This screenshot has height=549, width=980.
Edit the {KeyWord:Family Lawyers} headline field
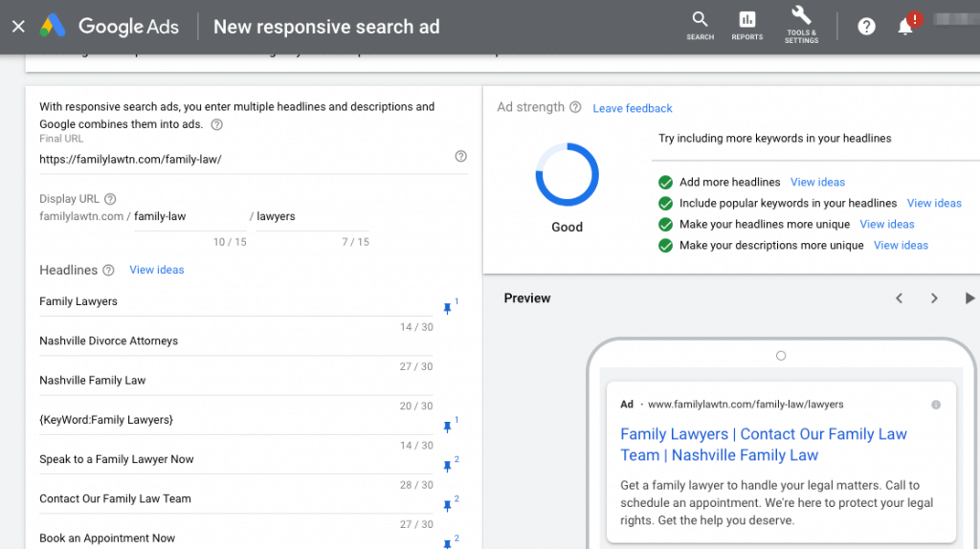(x=236, y=420)
